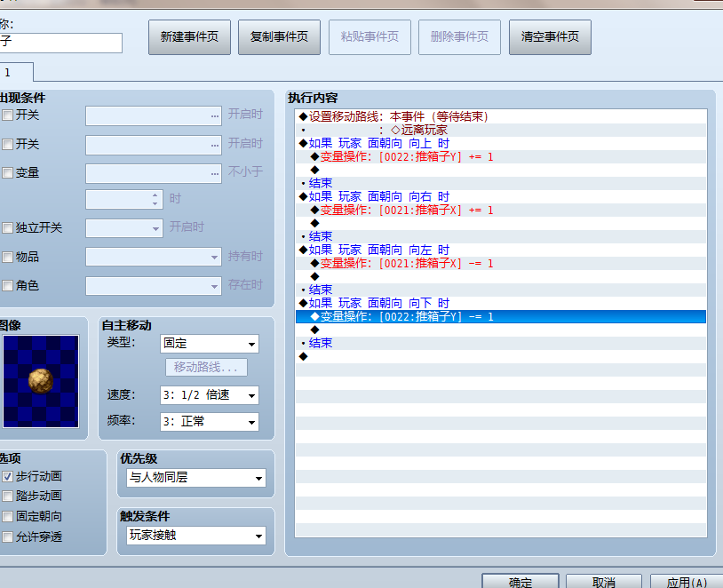Open the 物品 item dropdown
The width and height of the screenshot is (723, 588).
(154, 257)
